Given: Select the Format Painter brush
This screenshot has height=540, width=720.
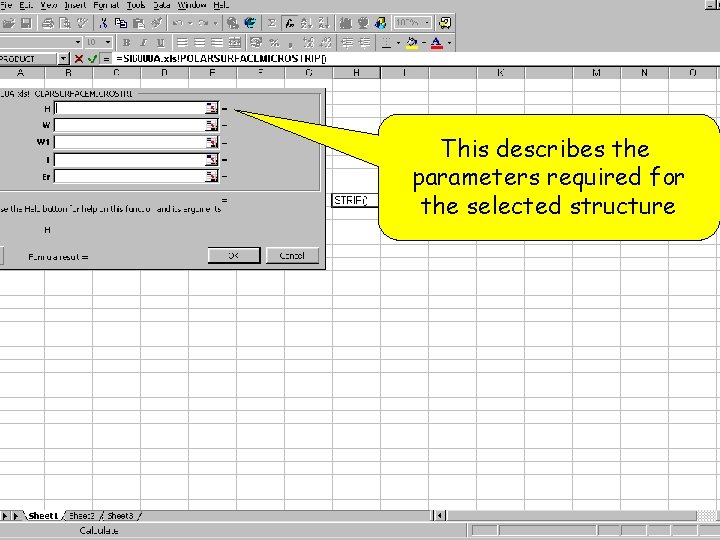Looking at the screenshot, I should [156, 23].
